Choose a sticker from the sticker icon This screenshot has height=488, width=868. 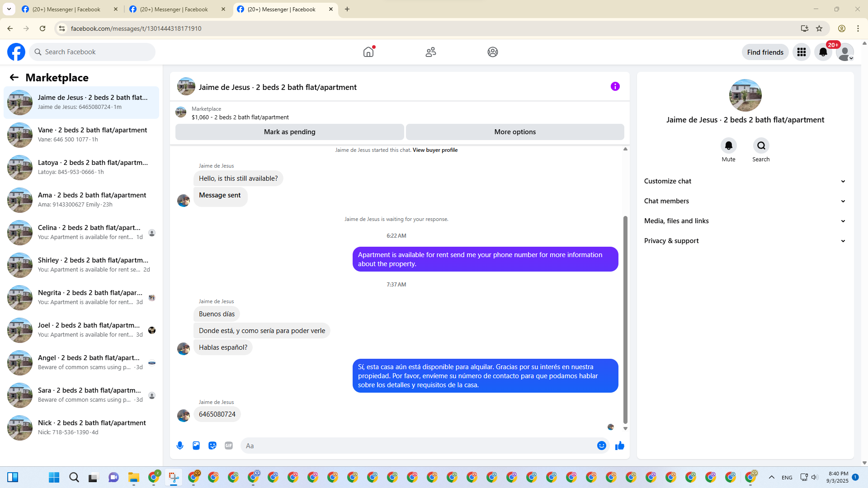click(212, 446)
